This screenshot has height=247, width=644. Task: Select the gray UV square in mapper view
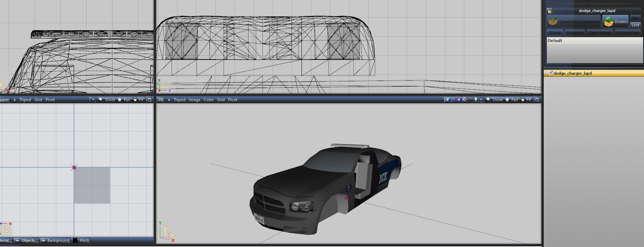pos(92,185)
